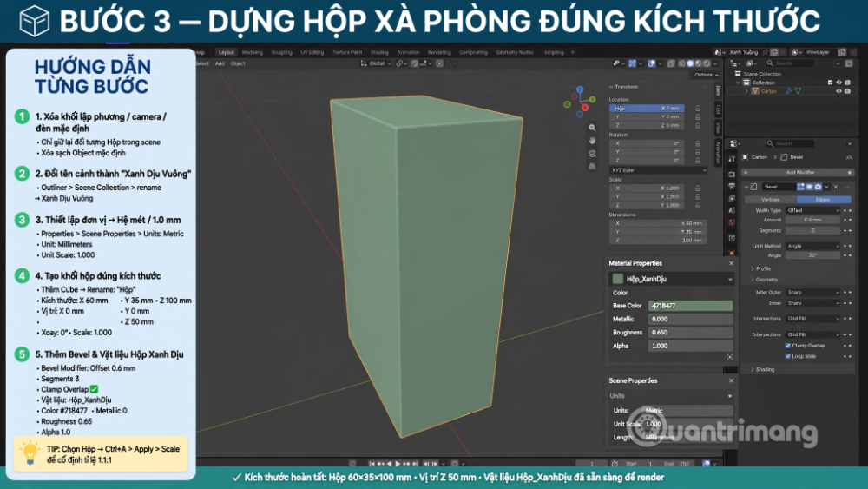Uncheck the Loop Slide checkbox
The width and height of the screenshot is (868, 489).
(x=788, y=356)
